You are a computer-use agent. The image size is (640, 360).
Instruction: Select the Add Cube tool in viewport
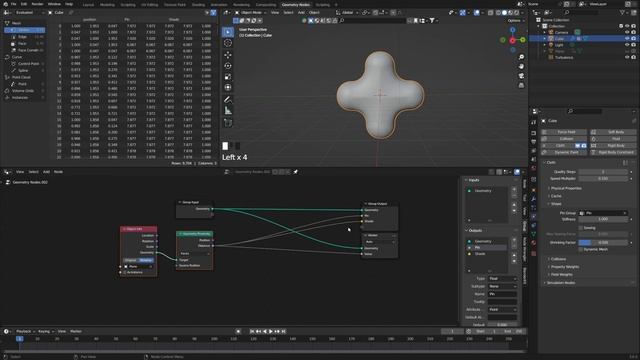228,122
